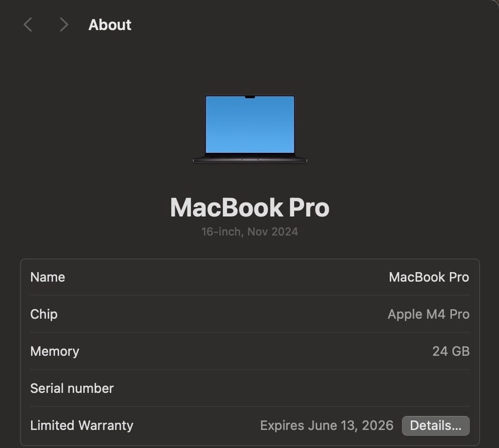Click the Serial number label
The height and width of the screenshot is (448, 499).
coord(72,388)
